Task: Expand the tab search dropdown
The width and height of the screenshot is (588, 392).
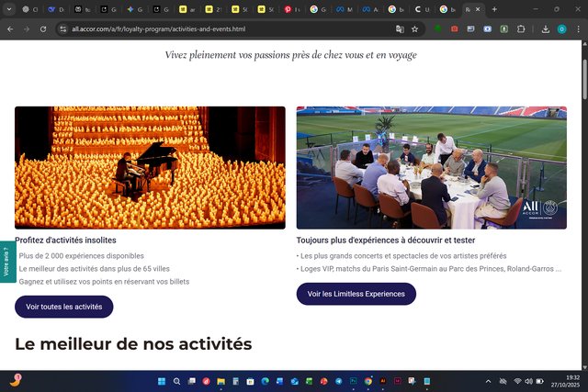Action: 9,9
